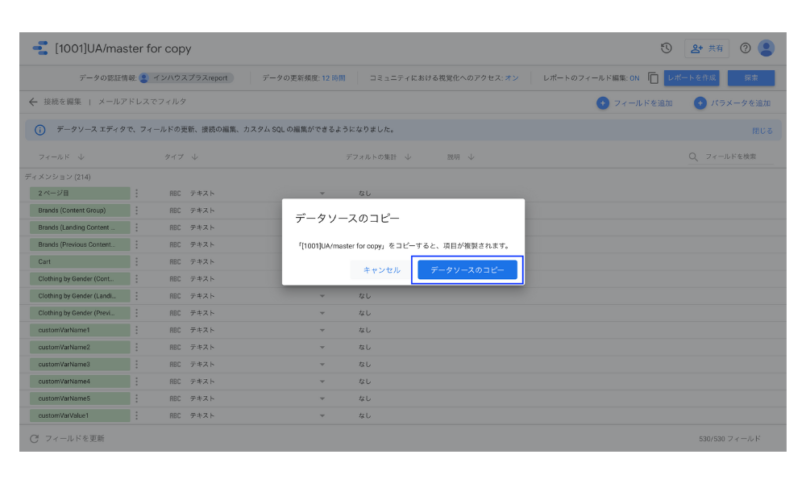Expand type dropdown for Clothing by Gender (Landi… row
Viewport: 806px width, 484px height.
click(x=322, y=296)
